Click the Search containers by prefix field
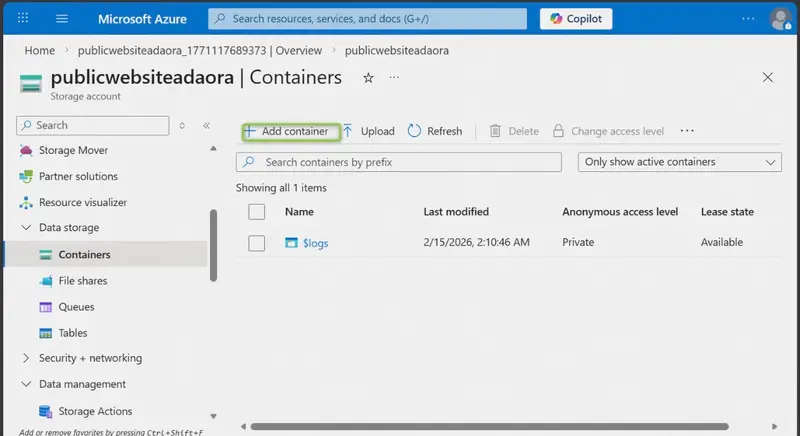Image resolution: width=800 pixels, height=436 pixels. (x=398, y=162)
